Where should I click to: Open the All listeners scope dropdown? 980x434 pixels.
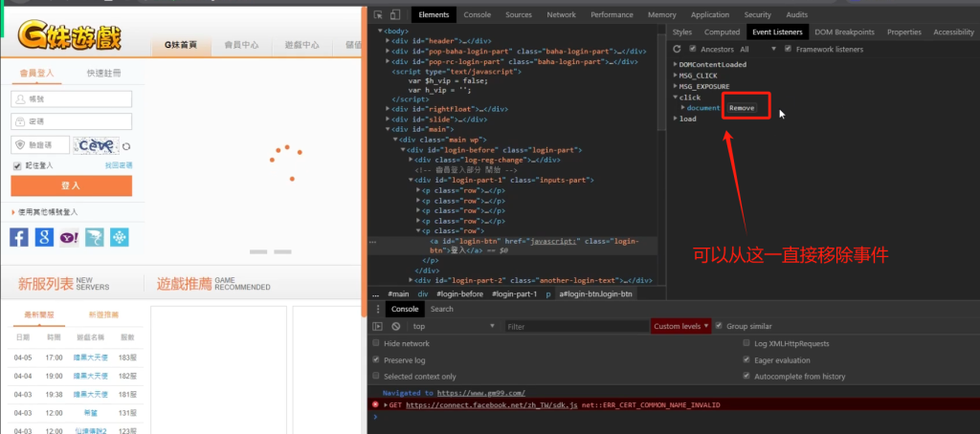pos(758,50)
